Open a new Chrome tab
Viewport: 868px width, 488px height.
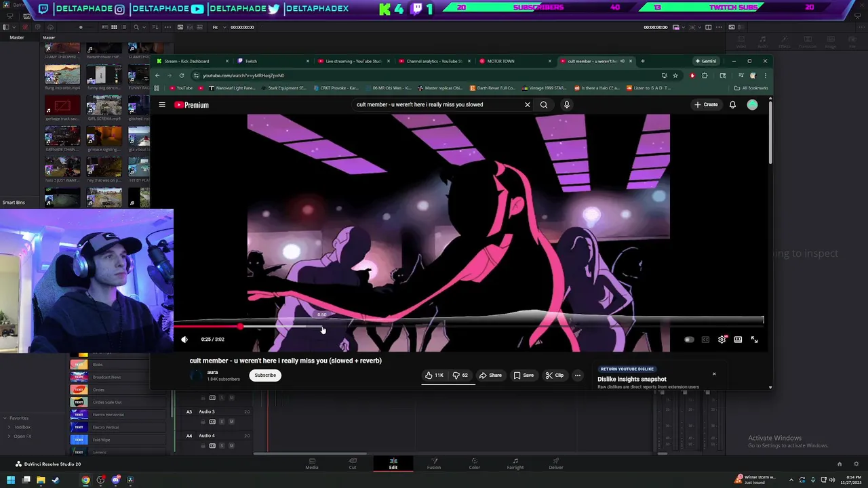tap(643, 61)
